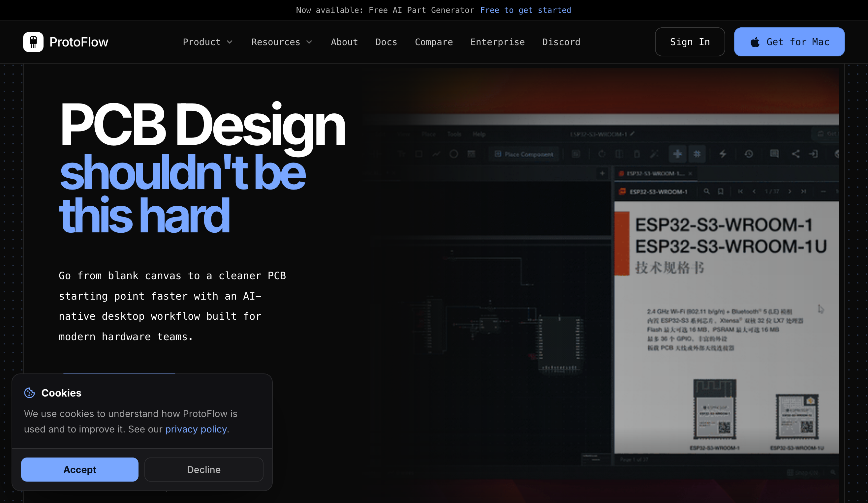Viewport: 868px width, 503px height.
Task: Open the Compare nav link
Action: (x=434, y=42)
